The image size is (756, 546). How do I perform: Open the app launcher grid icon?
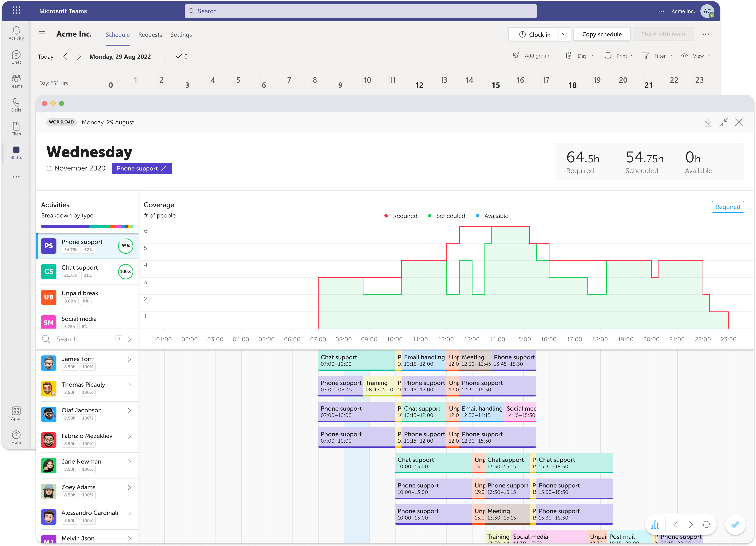click(x=16, y=11)
